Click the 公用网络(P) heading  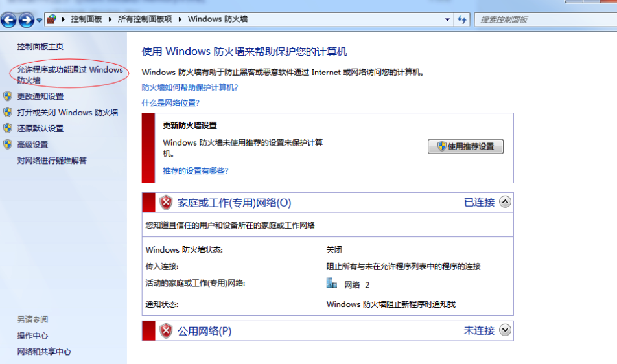[x=204, y=331]
